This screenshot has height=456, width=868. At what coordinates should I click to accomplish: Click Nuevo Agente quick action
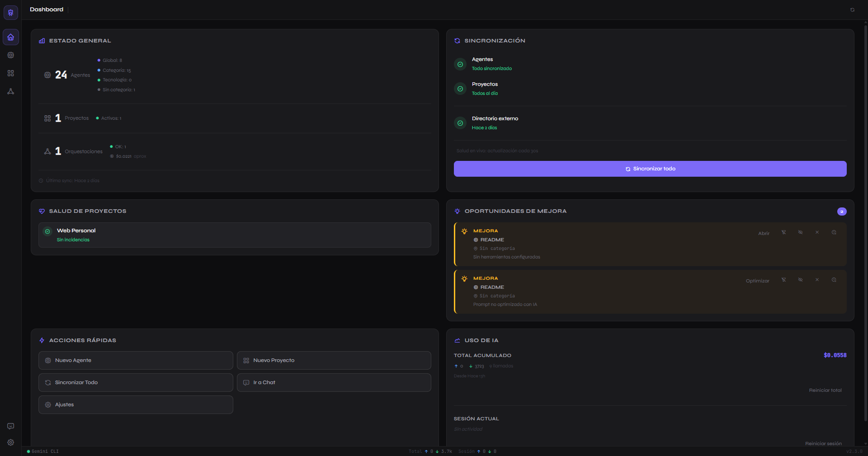136,360
